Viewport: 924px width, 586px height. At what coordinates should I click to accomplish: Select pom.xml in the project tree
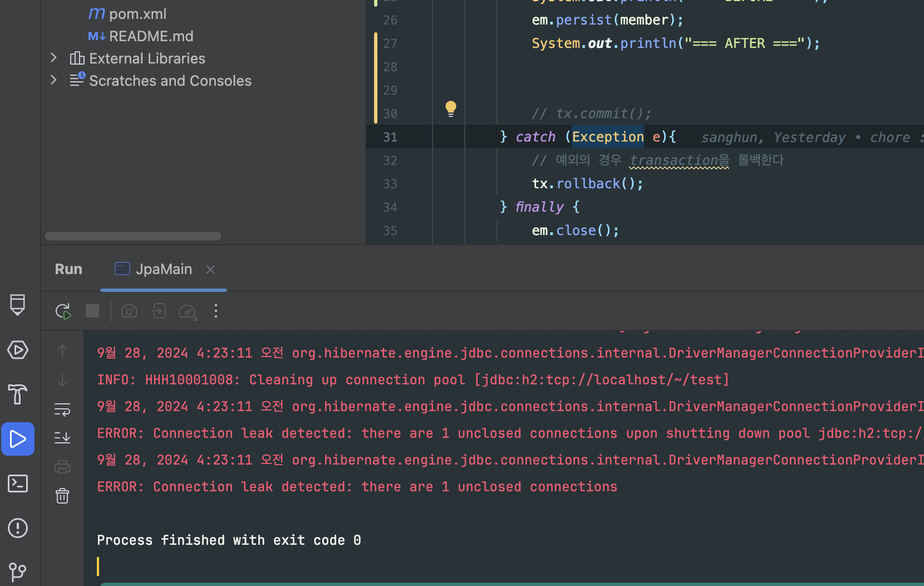pyautogui.click(x=137, y=14)
